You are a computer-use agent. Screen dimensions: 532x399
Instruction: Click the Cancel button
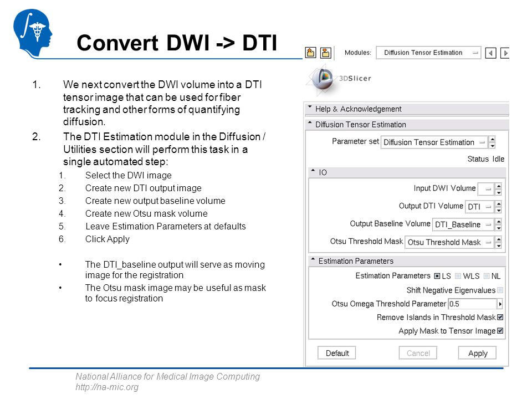[x=418, y=353]
